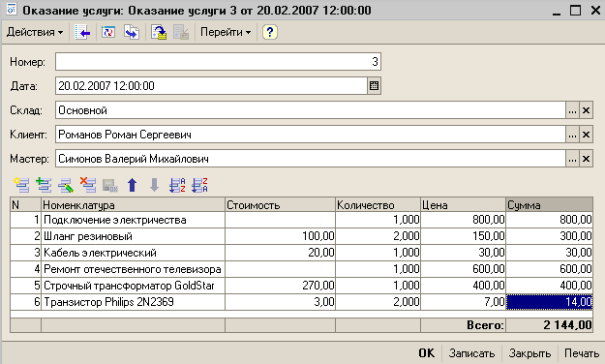Image resolution: width=605 pixels, height=364 pixels.
Task: Click the Записать button
Action: tap(471, 352)
